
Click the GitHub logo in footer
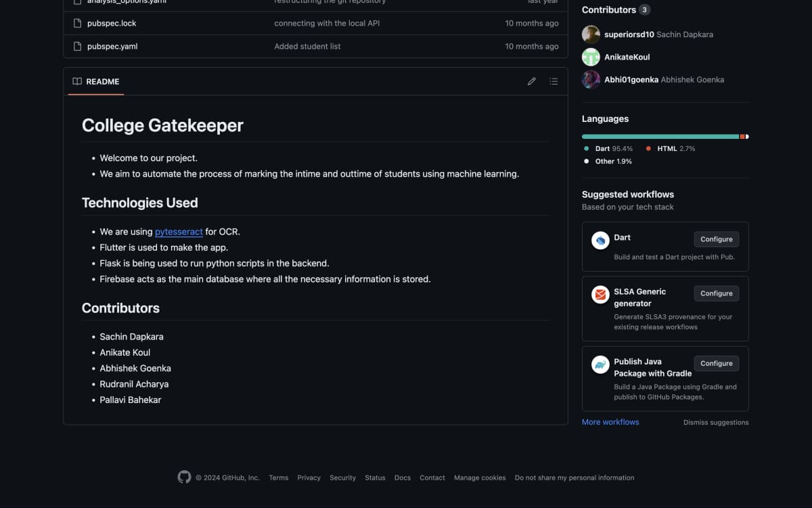[x=184, y=478]
